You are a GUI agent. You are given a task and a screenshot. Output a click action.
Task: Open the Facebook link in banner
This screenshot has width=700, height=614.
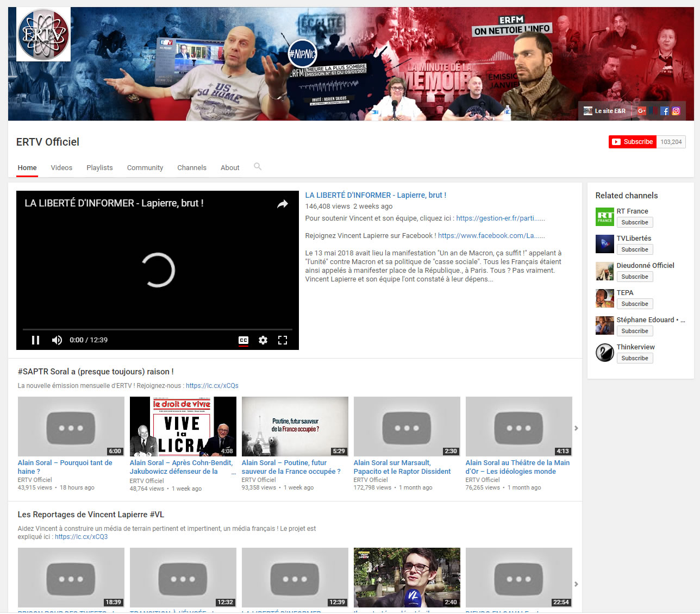click(665, 111)
